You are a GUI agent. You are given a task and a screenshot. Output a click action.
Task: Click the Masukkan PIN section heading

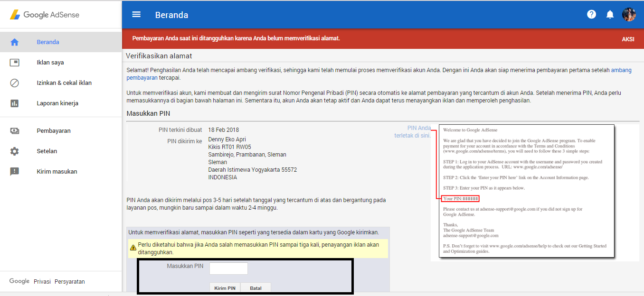point(148,113)
